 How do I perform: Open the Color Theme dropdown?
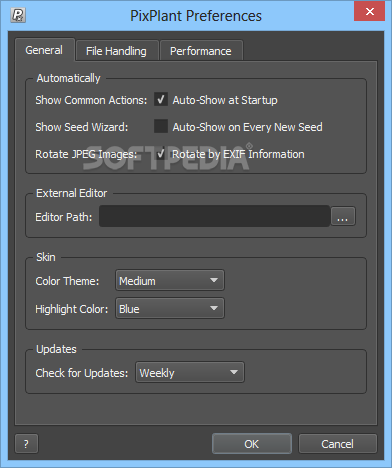tap(170, 280)
